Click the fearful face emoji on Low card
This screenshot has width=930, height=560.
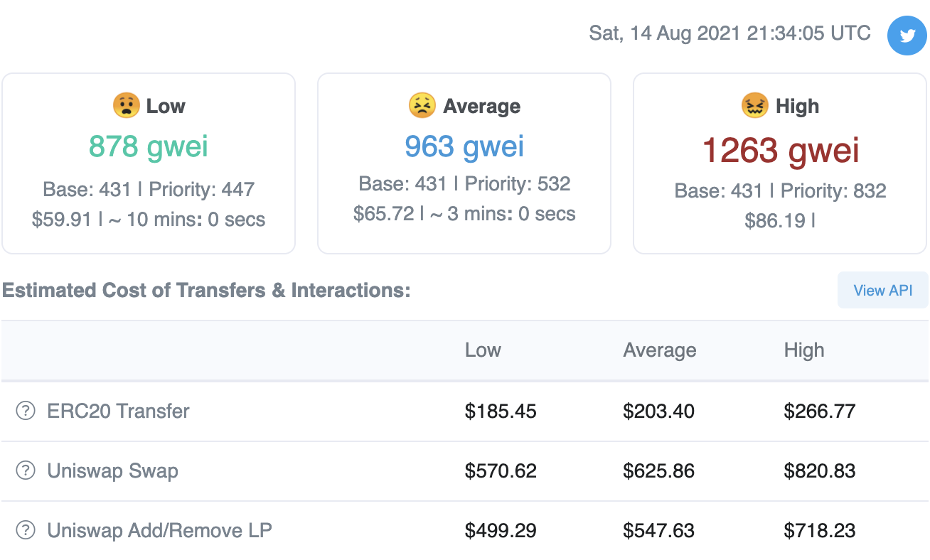point(126,106)
